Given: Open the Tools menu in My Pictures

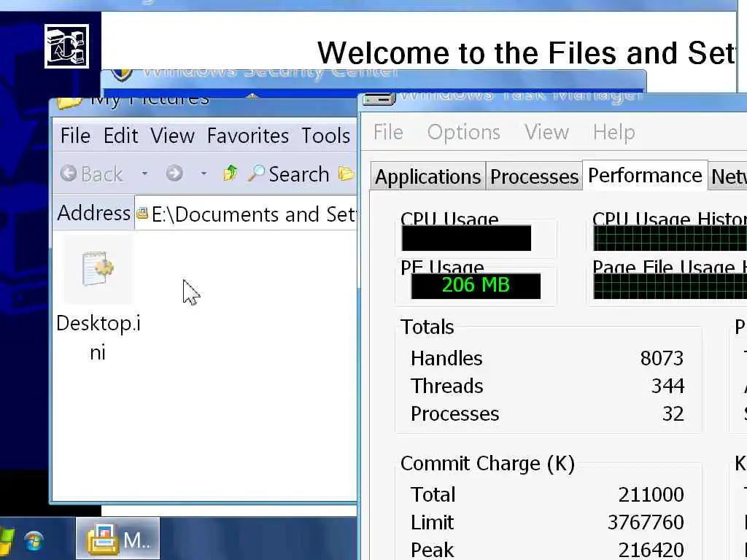Looking at the screenshot, I should click(x=326, y=136).
